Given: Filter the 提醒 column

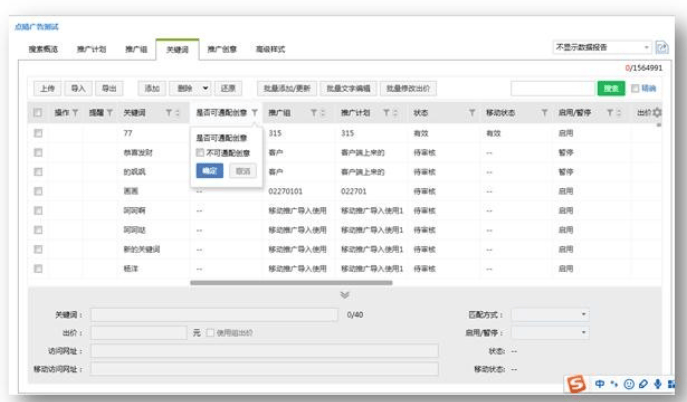Looking at the screenshot, I should (x=110, y=113).
